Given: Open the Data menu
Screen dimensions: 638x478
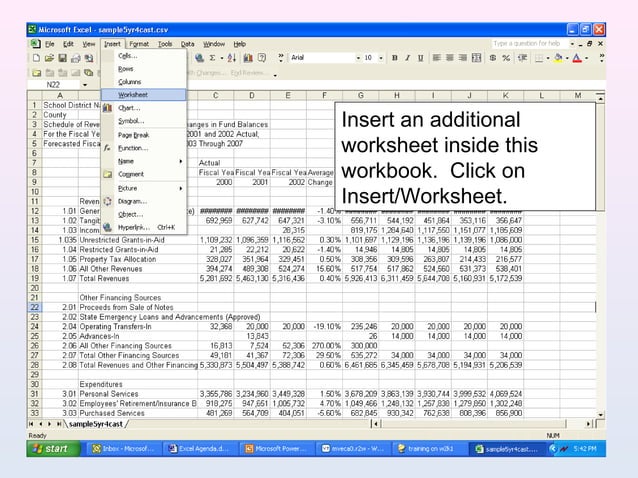Looking at the screenshot, I should coord(187,44).
